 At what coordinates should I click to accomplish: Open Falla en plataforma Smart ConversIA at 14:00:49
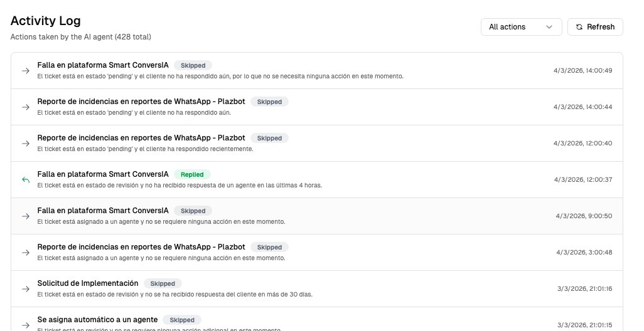pos(103,65)
